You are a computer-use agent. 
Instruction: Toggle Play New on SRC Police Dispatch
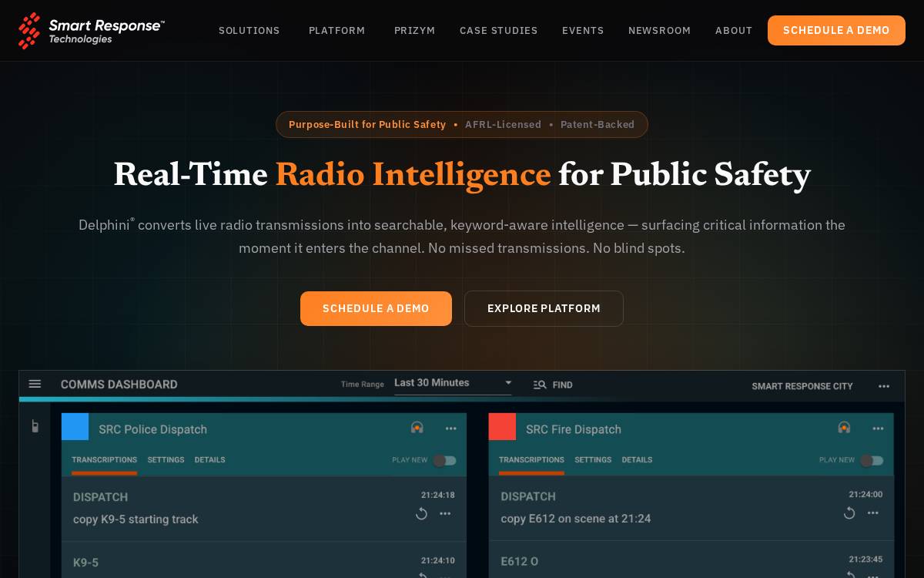(444, 460)
